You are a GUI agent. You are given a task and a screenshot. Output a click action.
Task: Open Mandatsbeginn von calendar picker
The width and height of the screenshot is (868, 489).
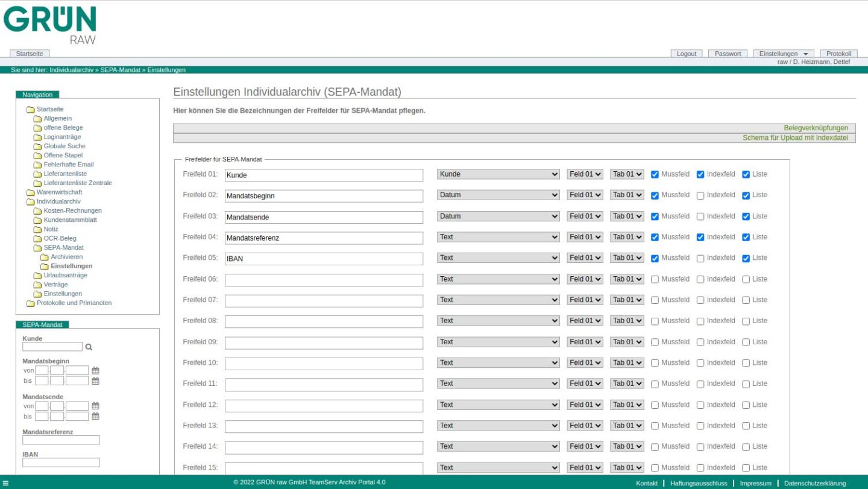pyautogui.click(x=95, y=371)
